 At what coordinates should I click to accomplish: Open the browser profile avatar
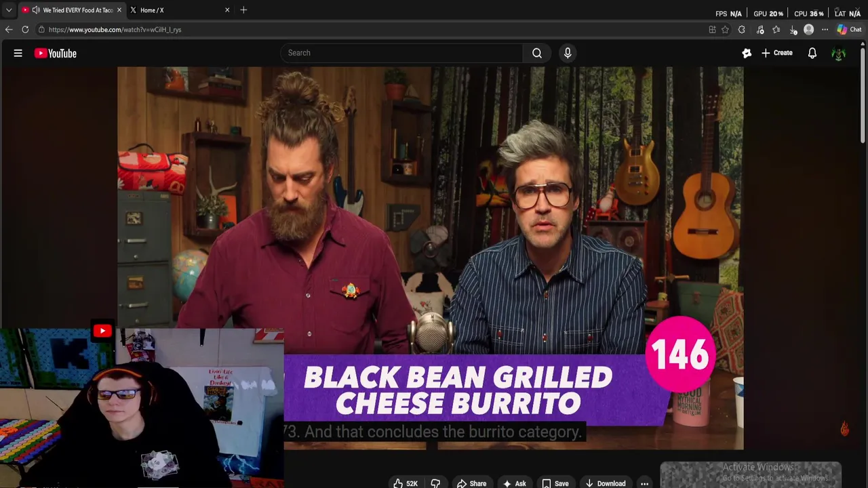(808, 30)
